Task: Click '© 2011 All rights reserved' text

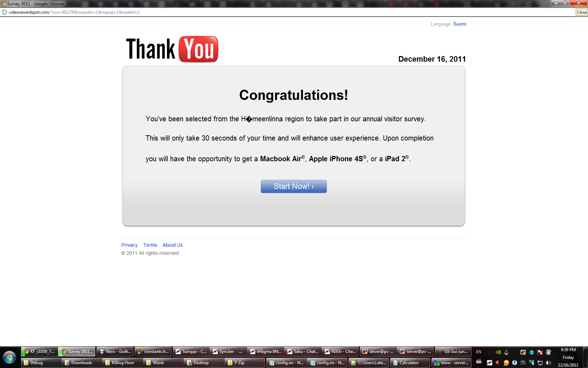Action: tap(150, 253)
